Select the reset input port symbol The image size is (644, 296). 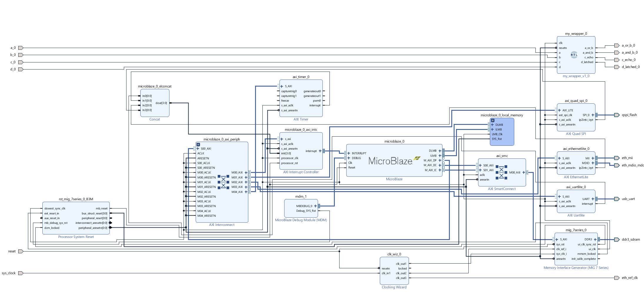click(x=21, y=251)
